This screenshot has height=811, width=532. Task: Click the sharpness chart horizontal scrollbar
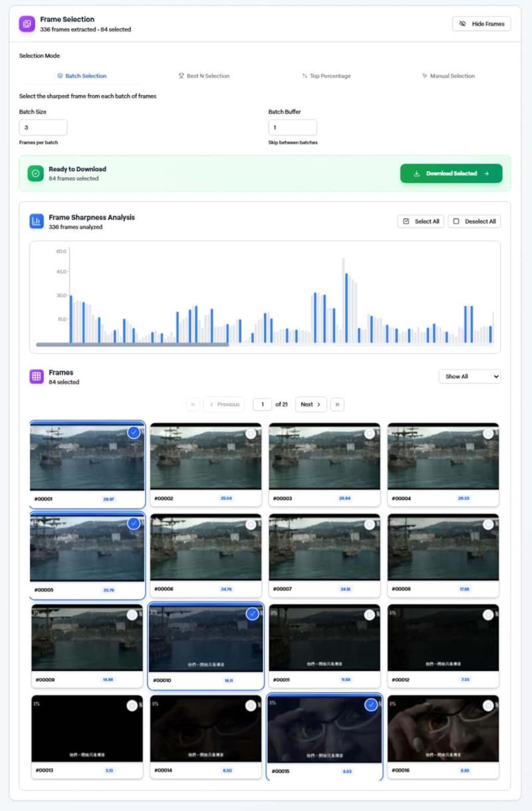[x=132, y=345]
